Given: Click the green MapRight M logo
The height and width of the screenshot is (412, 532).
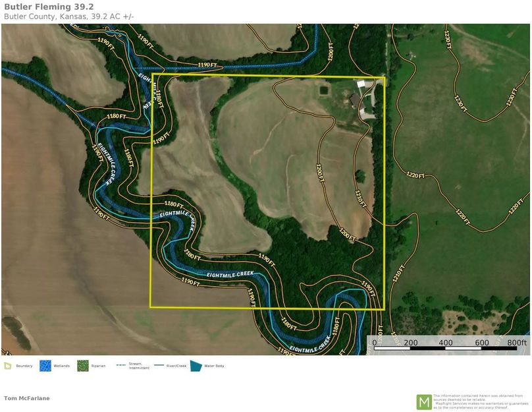Looking at the screenshot, I should (424, 401).
